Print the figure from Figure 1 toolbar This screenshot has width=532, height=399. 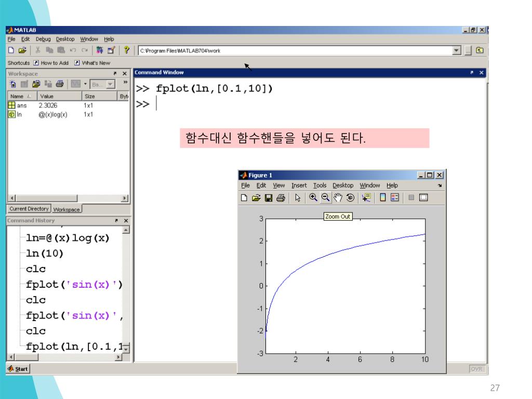tap(281, 198)
